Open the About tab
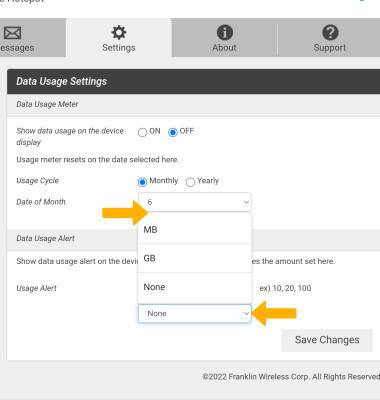Viewport: 380px width, 400px height. 224,38
